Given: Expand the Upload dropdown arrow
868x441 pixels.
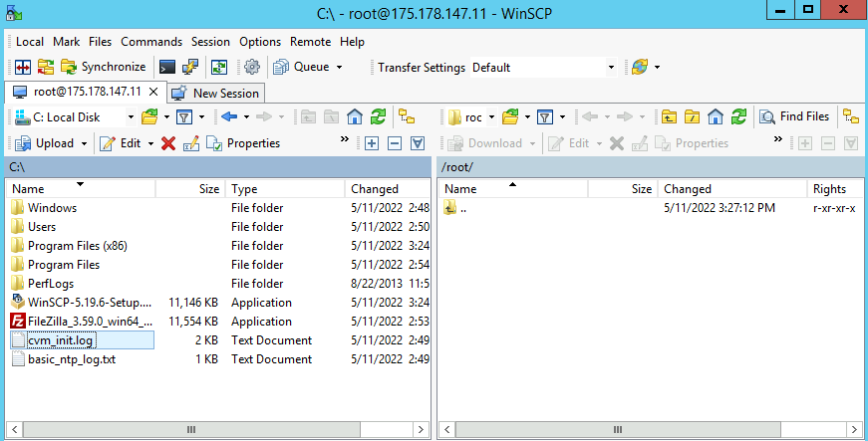Looking at the screenshot, I should pos(84,143).
